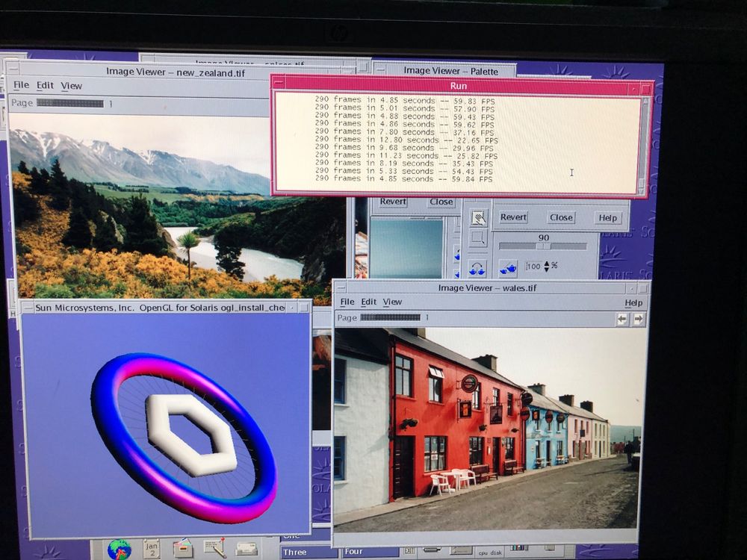Image resolution: width=747 pixels, height=560 pixels.
Task: Click the rotate teapots icon in Palette
Action: [x=477, y=267]
